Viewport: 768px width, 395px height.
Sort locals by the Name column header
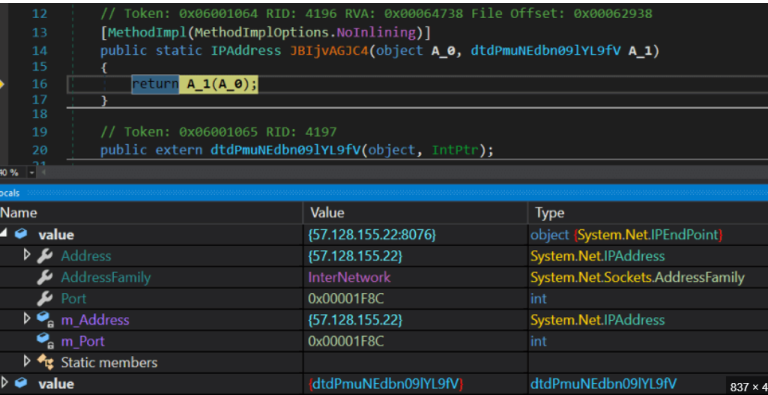click(x=151, y=213)
